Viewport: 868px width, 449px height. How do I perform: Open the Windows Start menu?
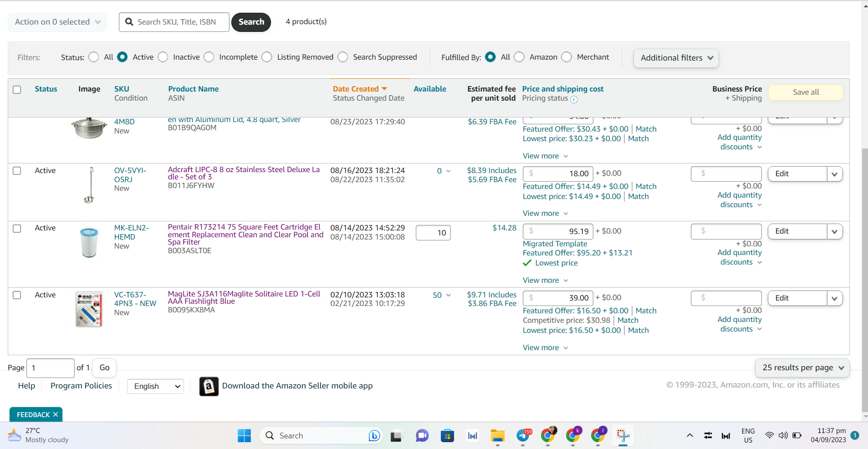coord(244,436)
